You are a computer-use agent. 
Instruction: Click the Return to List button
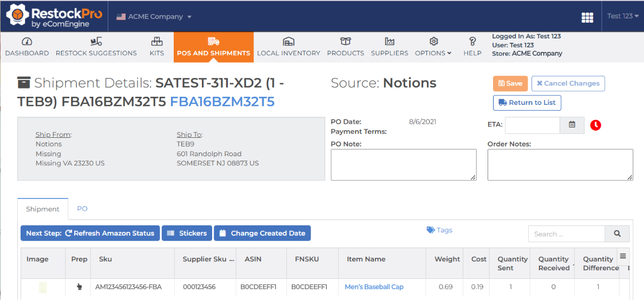click(527, 103)
